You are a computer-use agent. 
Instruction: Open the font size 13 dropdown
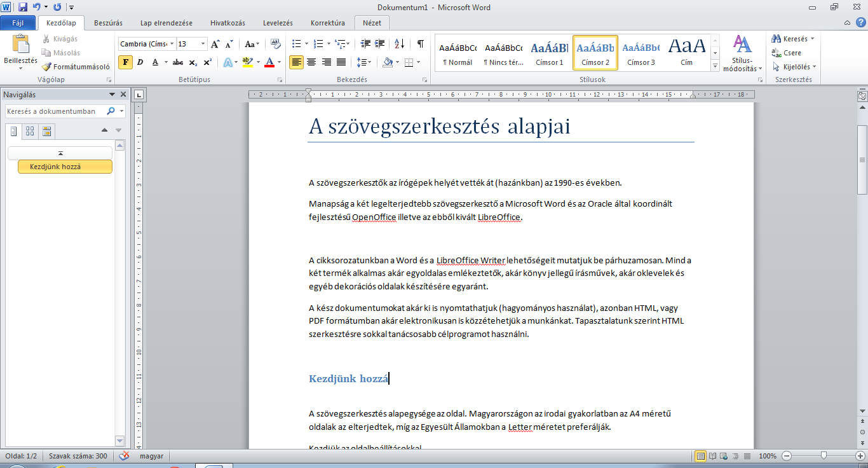click(203, 44)
